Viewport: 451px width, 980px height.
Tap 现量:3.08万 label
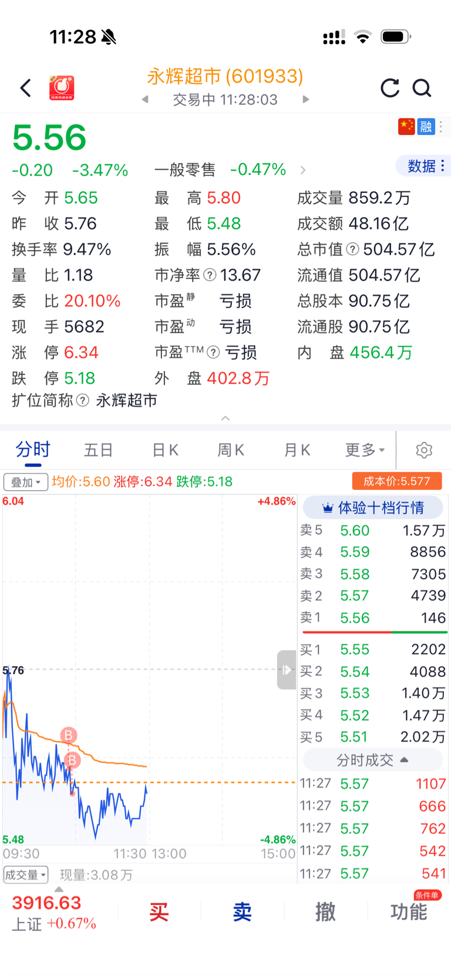click(96, 875)
